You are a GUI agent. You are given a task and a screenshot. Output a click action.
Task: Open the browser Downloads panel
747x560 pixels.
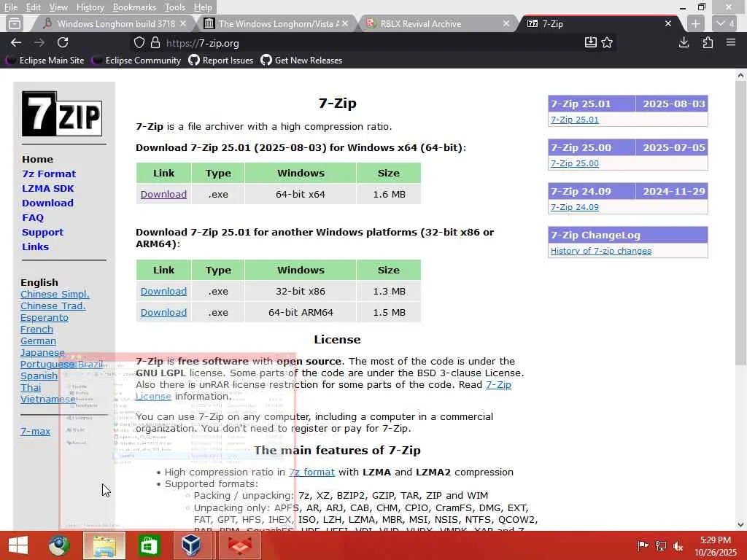[x=684, y=43]
